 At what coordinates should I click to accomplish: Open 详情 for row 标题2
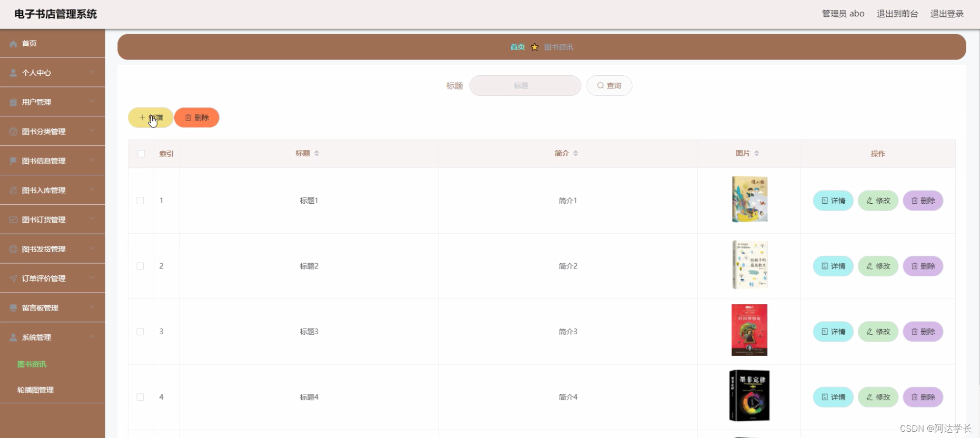[833, 266]
